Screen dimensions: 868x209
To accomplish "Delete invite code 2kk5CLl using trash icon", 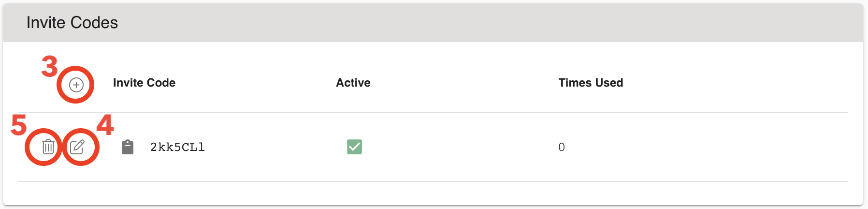I will [48, 147].
